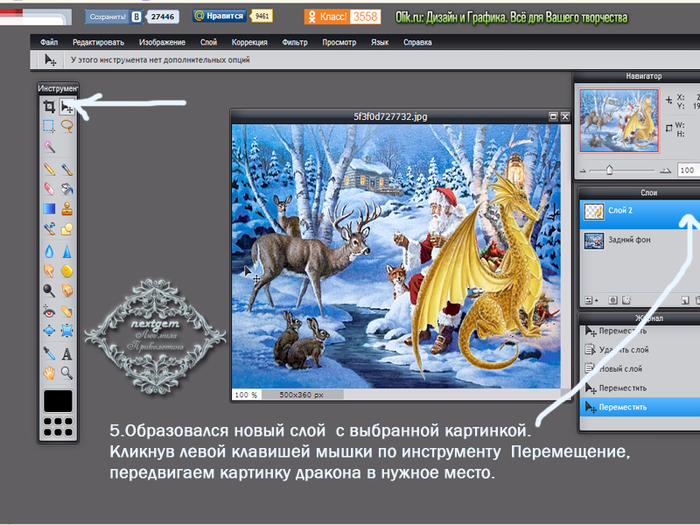Select Удалить слой history entry

pyautogui.click(x=640, y=350)
